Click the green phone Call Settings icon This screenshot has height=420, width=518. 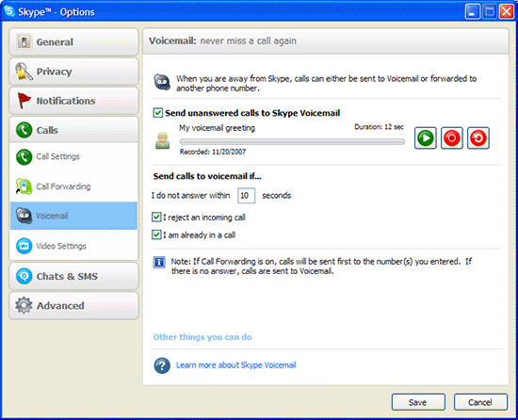[x=24, y=156]
